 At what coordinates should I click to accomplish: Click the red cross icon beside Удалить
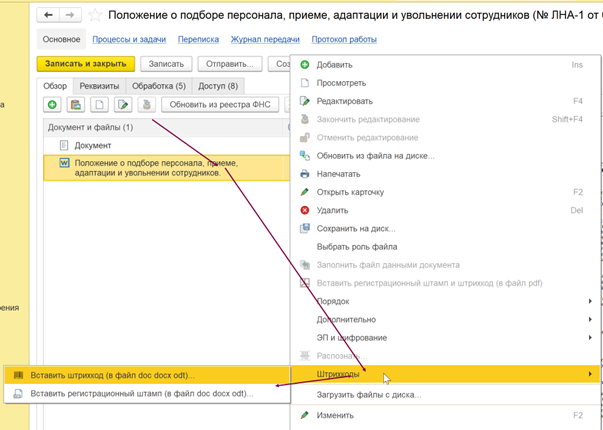click(305, 210)
